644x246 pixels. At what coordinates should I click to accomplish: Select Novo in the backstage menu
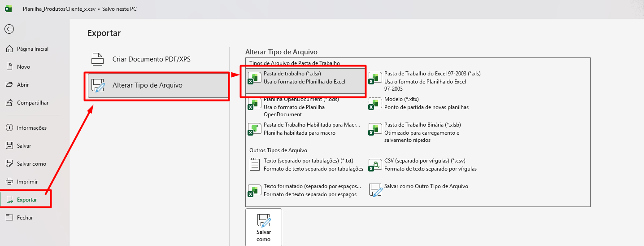pos(23,67)
